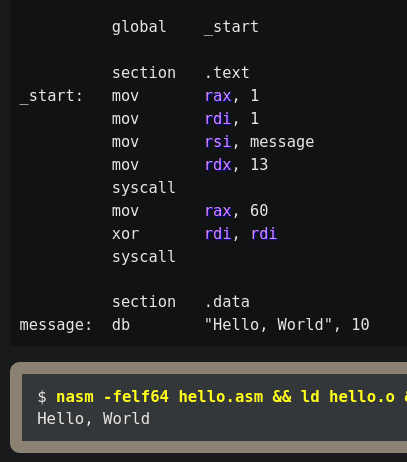Click the 'rsi' register operand
Viewport: 407px width, 462px height.
point(218,142)
